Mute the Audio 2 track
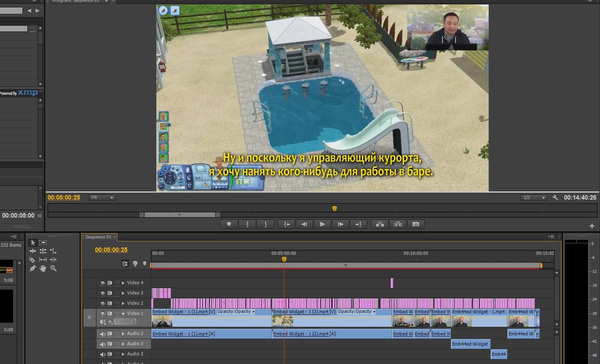Screen dimensions: 600x364 (103, 334)
